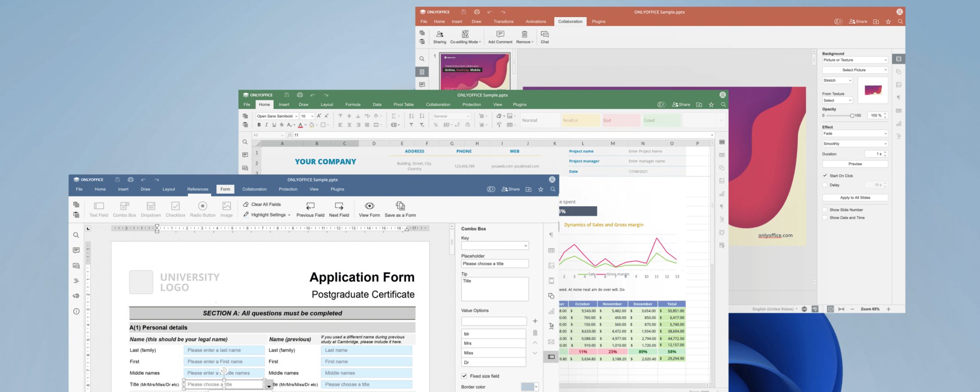Switch to References tab in document editor
The image size is (980, 392).
point(198,189)
